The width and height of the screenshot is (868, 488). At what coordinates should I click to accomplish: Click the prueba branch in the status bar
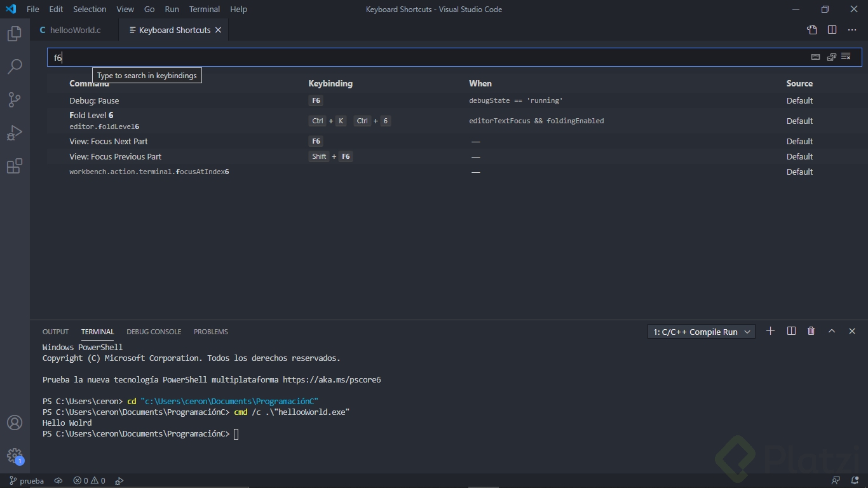pyautogui.click(x=27, y=481)
